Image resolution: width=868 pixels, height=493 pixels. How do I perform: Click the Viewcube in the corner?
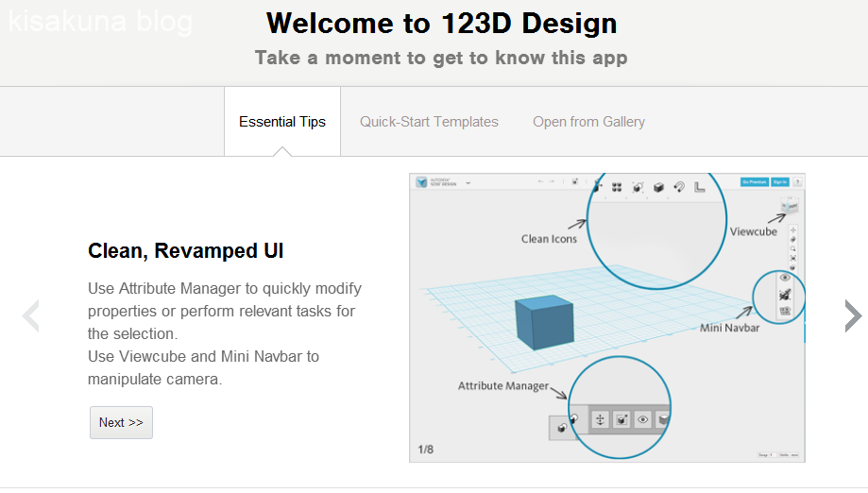pyautogui.click(x=790, y=206)
